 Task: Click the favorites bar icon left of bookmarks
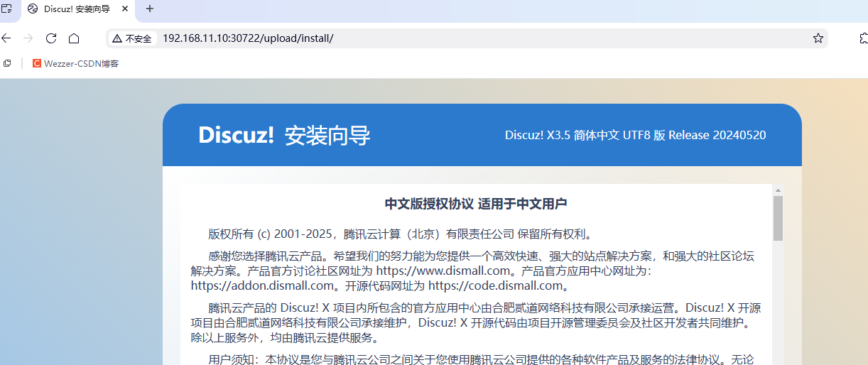(x=7, y=63)
